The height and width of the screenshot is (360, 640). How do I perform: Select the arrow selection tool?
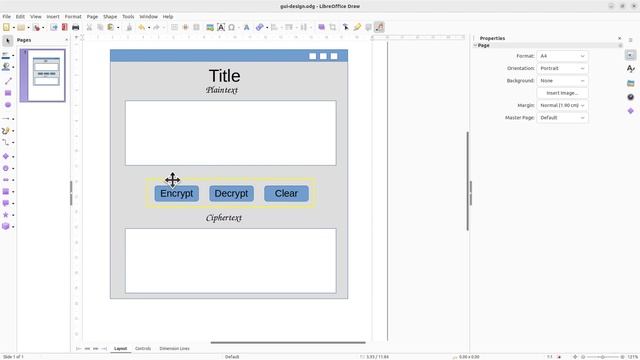7,41
